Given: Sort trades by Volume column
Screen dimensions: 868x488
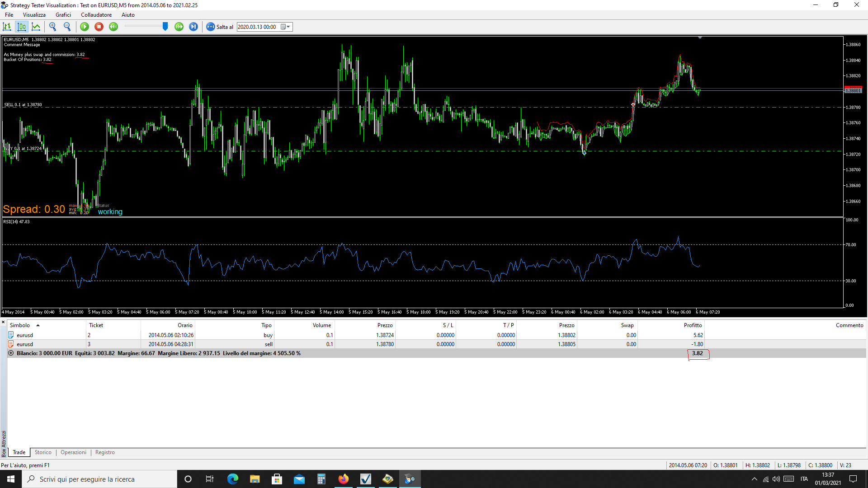Looking at the screenshot, I should 304,325.
